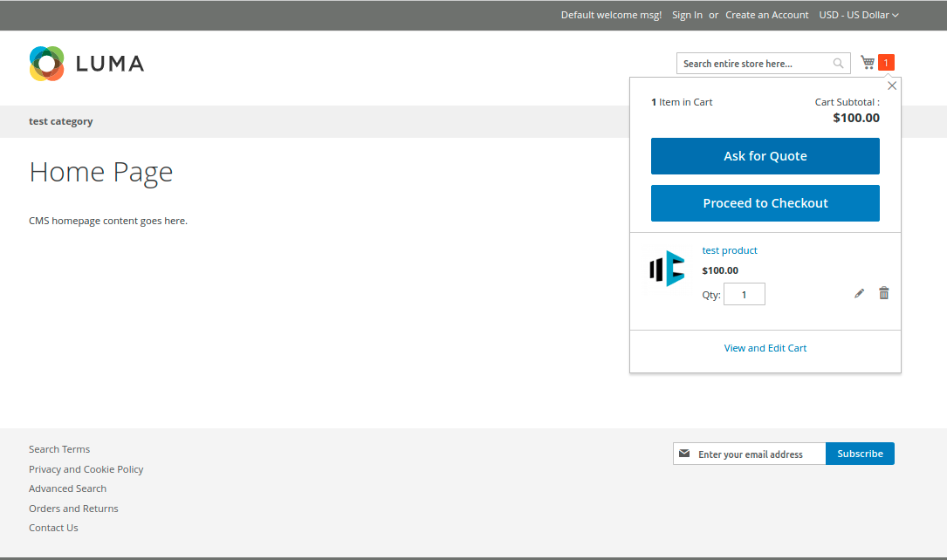Click the cart item count badge

[x=886, y=63]
